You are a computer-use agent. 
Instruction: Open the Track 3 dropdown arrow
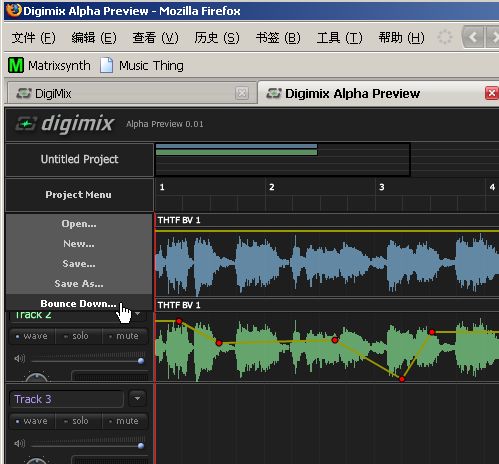[x=137, y=398]
